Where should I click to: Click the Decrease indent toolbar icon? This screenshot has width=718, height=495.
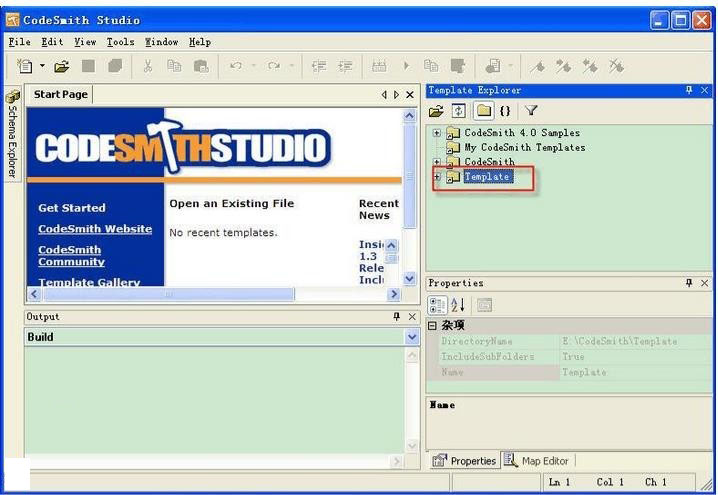point(319,66)
